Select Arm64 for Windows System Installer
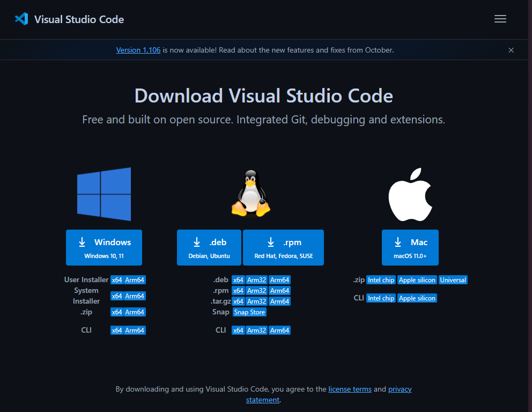 coord(135,296)
